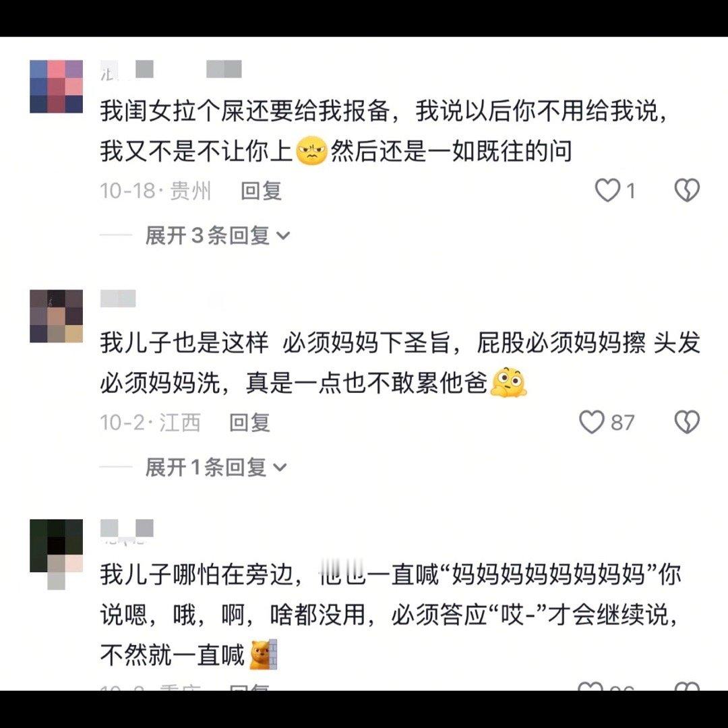
Task: Reply to the 10-2 Jiangxi comment
Action: pyautogui.click(x=250, y=423)
